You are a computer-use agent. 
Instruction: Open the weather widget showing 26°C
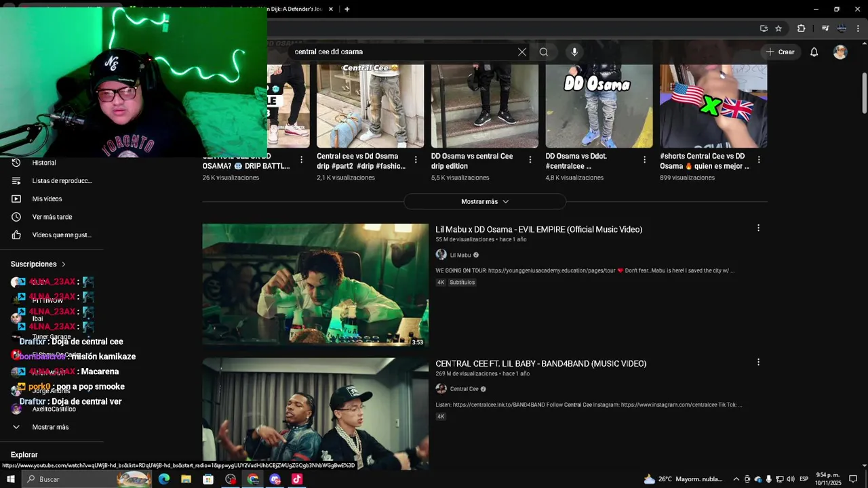click(684, 479)
